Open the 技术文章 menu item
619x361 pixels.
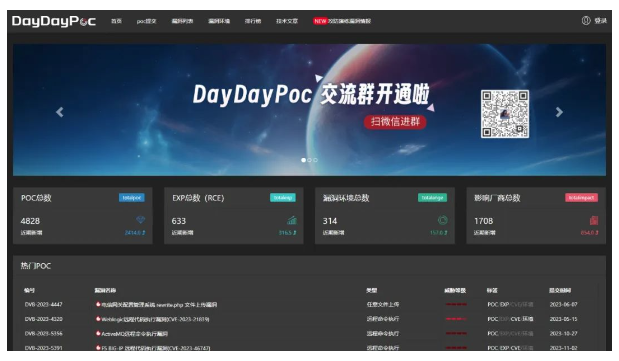287,21
